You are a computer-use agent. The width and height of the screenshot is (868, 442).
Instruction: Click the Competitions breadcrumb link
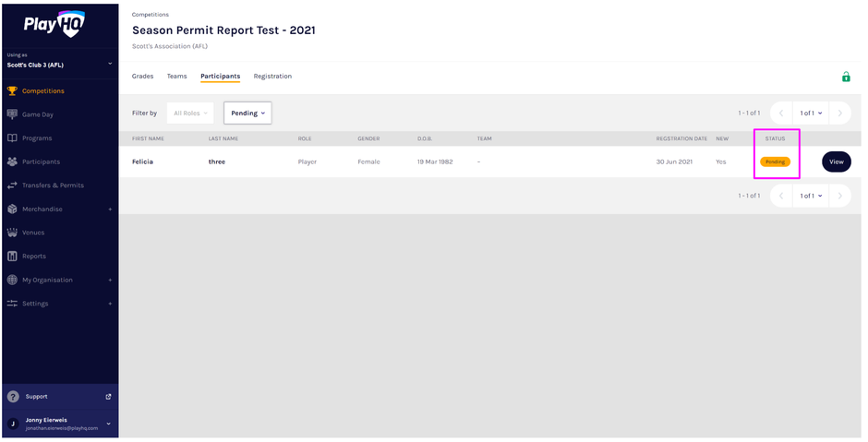pyautogui.click(x=151, y=15)
